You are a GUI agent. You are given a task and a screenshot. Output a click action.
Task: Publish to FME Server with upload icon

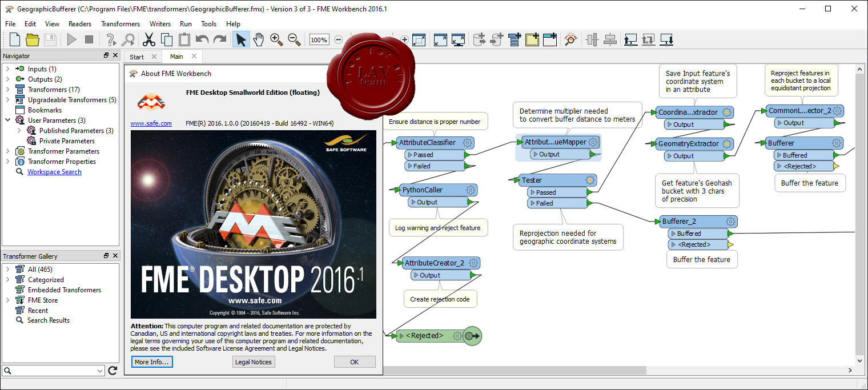[630, 39]
